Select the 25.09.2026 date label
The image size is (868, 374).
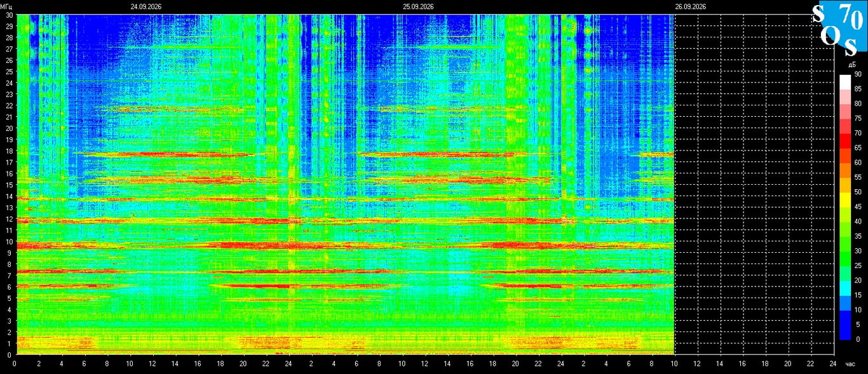click(x=418, y=6)
